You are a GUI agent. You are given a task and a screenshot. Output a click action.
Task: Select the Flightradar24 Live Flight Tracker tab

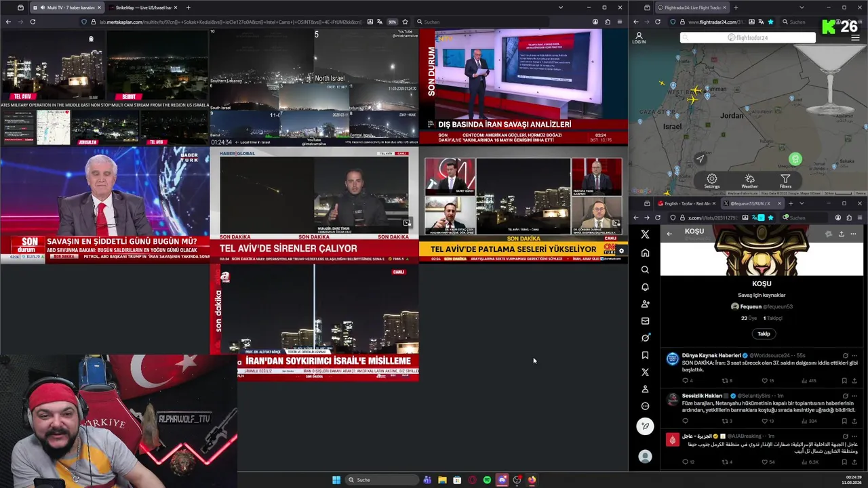[x=694, y=7]
